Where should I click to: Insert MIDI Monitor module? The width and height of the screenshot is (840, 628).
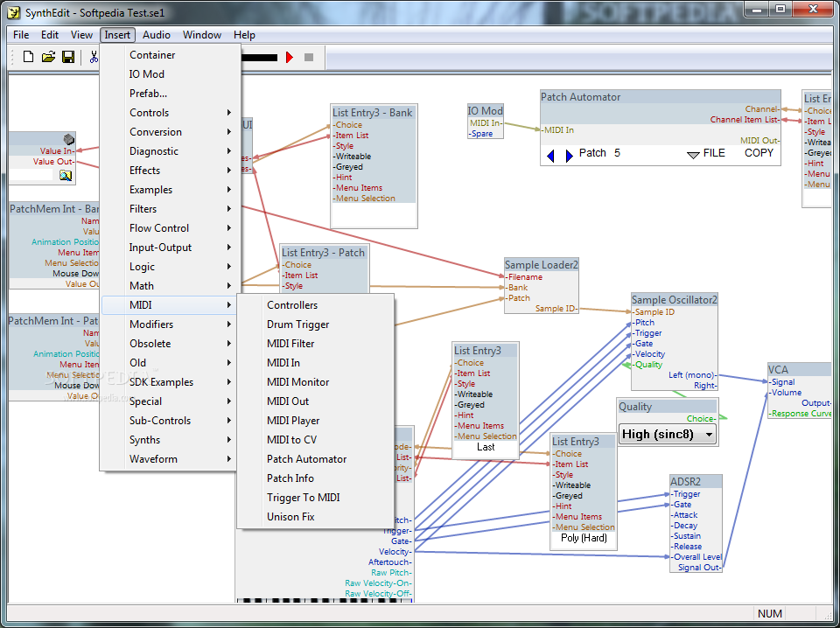click(x=316, y=382)
